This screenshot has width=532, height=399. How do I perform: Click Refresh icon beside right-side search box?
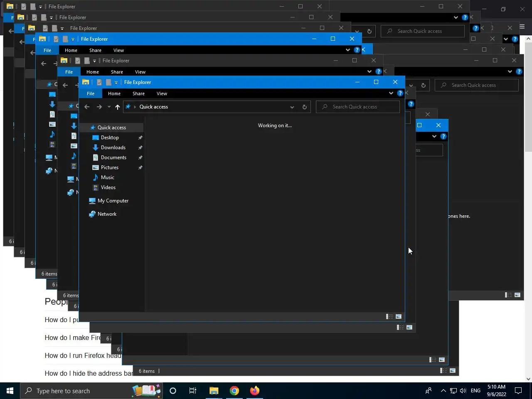click(x=423, y=85)
